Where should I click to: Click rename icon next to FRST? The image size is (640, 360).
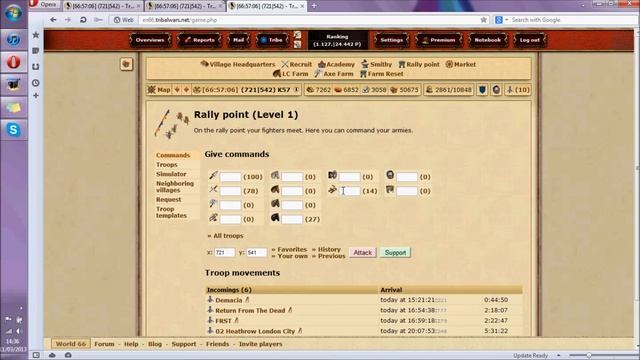point(236,321)
